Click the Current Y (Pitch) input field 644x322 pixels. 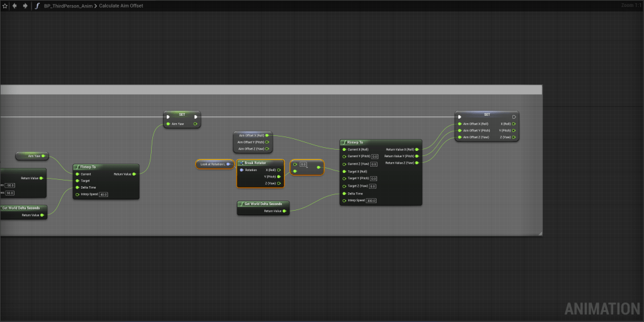(x=374, y=156)
